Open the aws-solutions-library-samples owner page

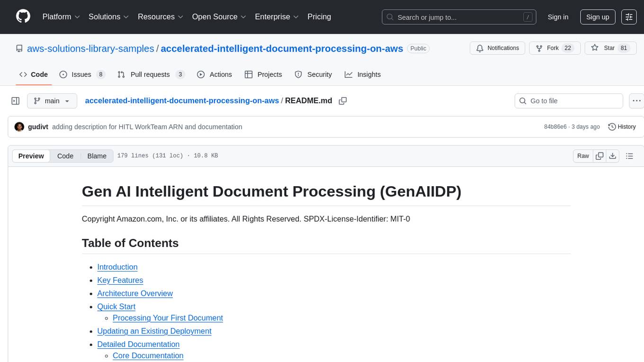(90, 48)
